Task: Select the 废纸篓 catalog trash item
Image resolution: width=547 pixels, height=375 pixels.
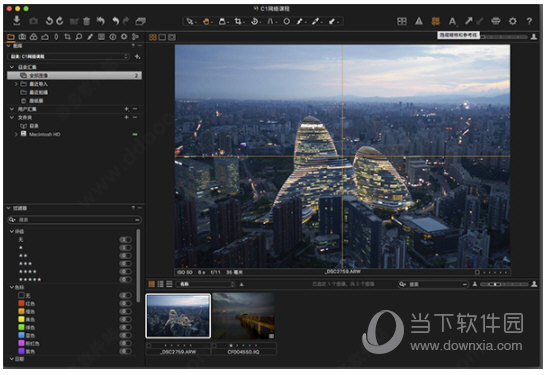Action: pyautogui.click(x=36, y=101)
